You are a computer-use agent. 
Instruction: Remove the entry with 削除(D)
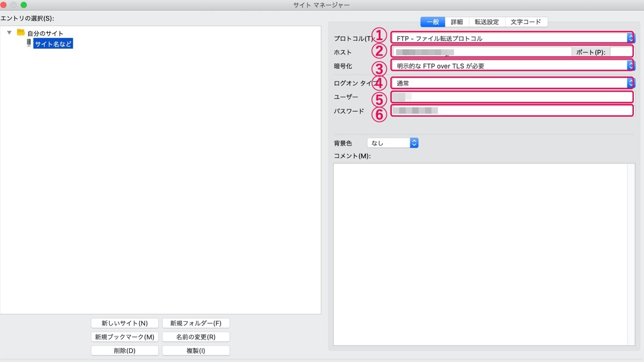click(x=125, y=351)
